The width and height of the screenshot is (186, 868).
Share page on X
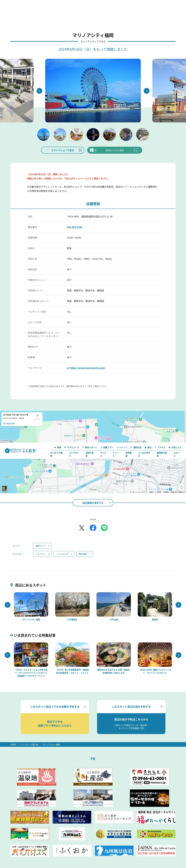tap(82, 528)
